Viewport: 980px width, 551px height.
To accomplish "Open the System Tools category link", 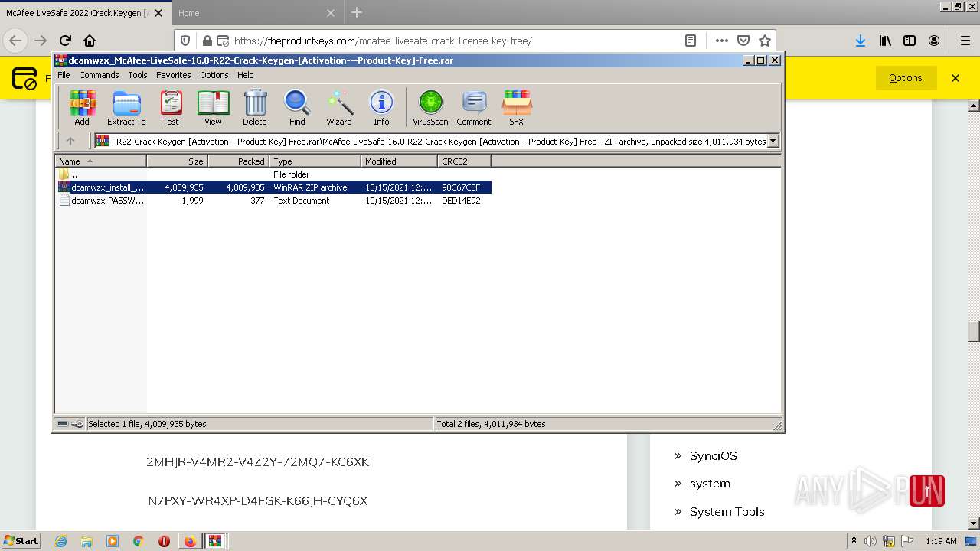I will tap(727, 511).
